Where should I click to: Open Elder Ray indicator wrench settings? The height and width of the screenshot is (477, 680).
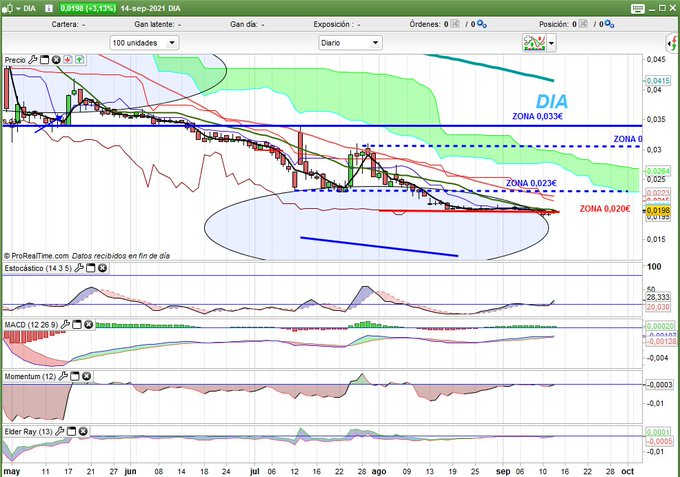click(x=60, y=431)
